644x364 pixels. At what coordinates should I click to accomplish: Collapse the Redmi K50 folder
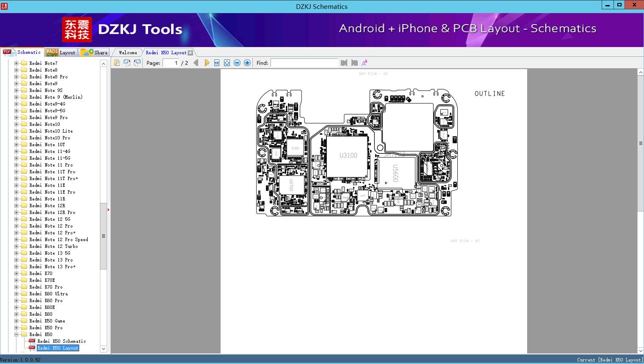point(17,334)
